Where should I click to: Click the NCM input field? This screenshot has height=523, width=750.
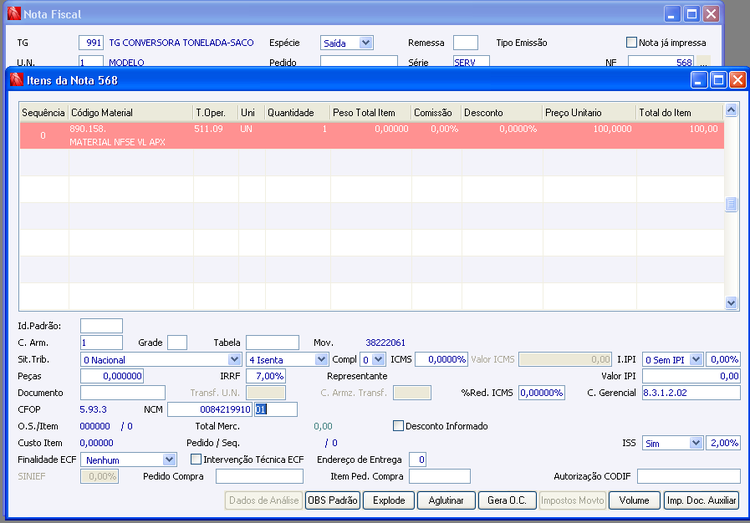(210, 409)
